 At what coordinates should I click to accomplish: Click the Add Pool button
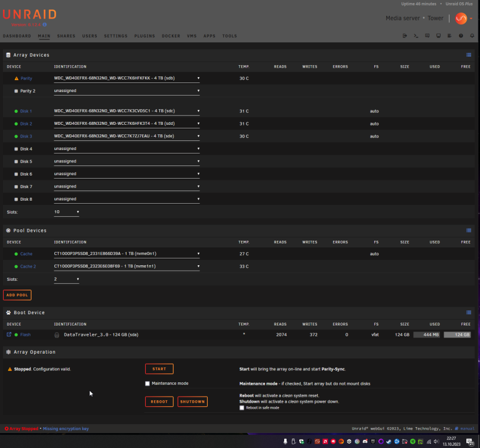click(17, 295)
